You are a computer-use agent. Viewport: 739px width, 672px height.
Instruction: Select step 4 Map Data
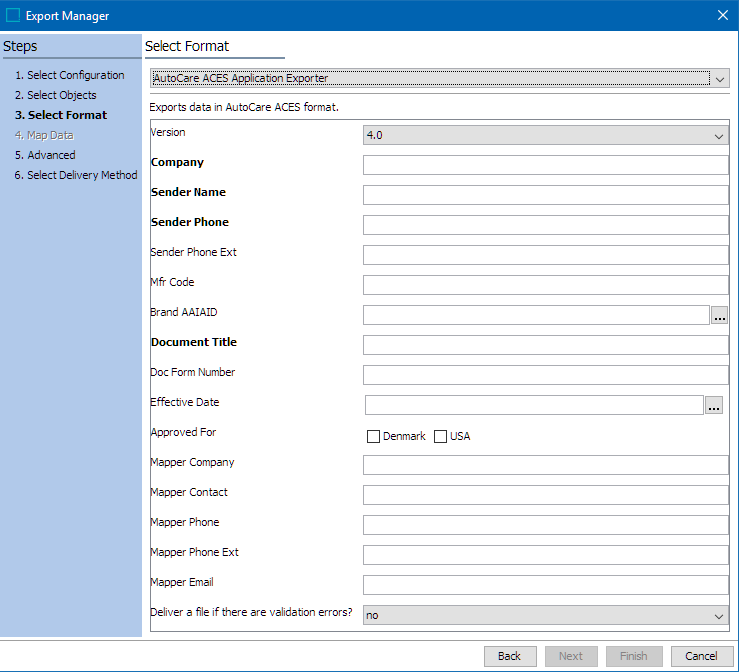pyautogui.click(x=44, y=135)
